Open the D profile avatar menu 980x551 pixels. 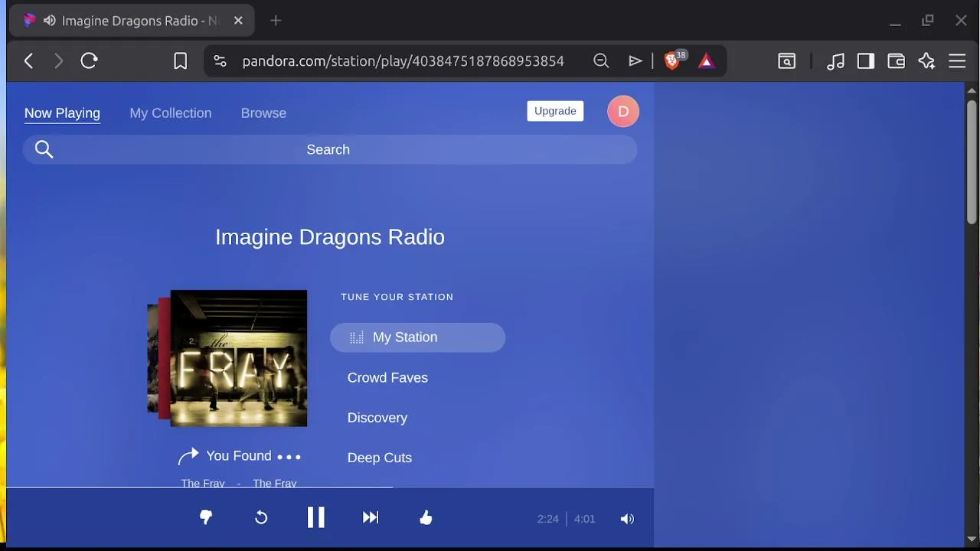coord(623,112)
